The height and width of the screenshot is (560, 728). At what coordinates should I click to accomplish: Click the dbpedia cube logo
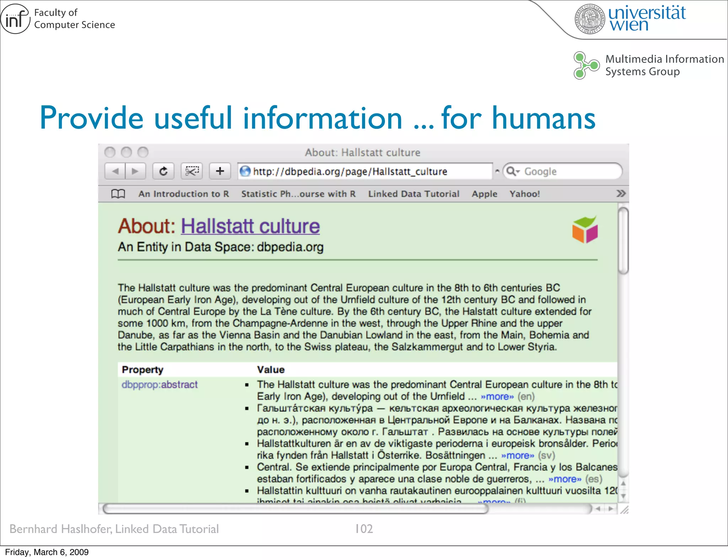click(x=585, y=230)
